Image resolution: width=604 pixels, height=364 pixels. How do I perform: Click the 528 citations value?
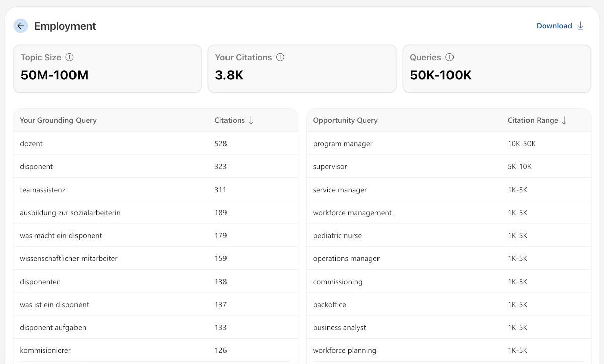click(221, 144)
